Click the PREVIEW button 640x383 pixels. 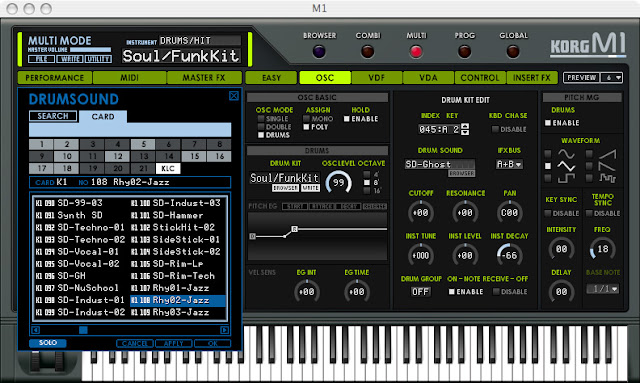(582, 78)
